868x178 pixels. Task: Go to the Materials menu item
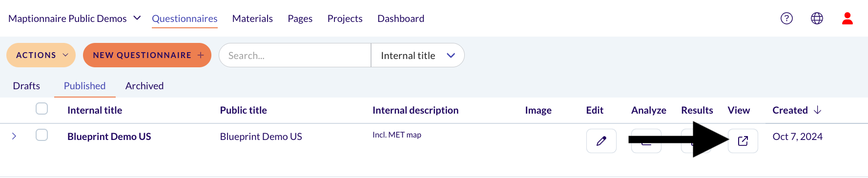click(252, 19)
